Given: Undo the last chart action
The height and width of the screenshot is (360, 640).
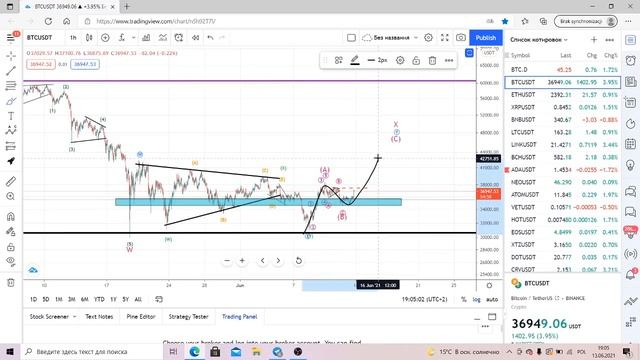Looking at the screenshot, I should [210, 38].
